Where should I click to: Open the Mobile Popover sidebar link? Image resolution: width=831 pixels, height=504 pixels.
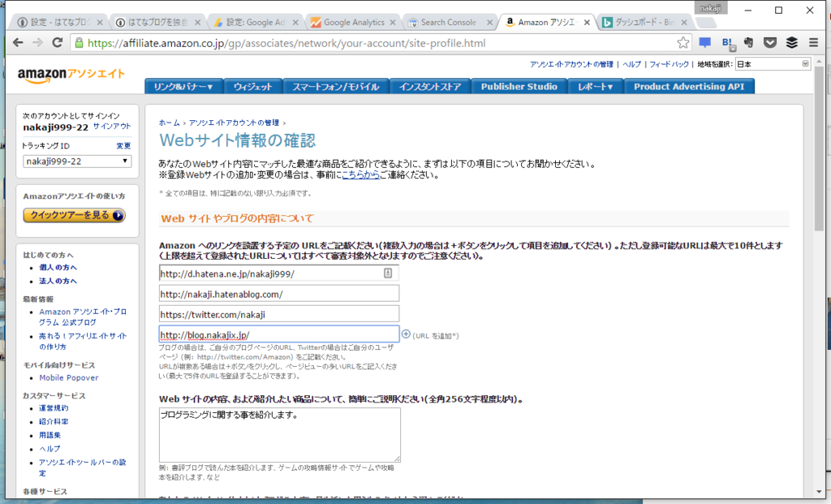coord(69,378)
